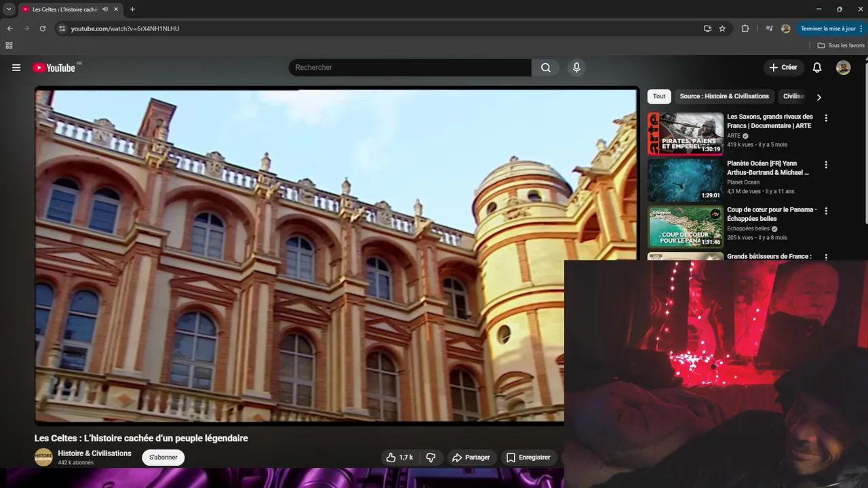This screenshot has width=868, height=488.
Task: Click Les Saxons, grands rivaux des Francs title
Action: (770, 121)
